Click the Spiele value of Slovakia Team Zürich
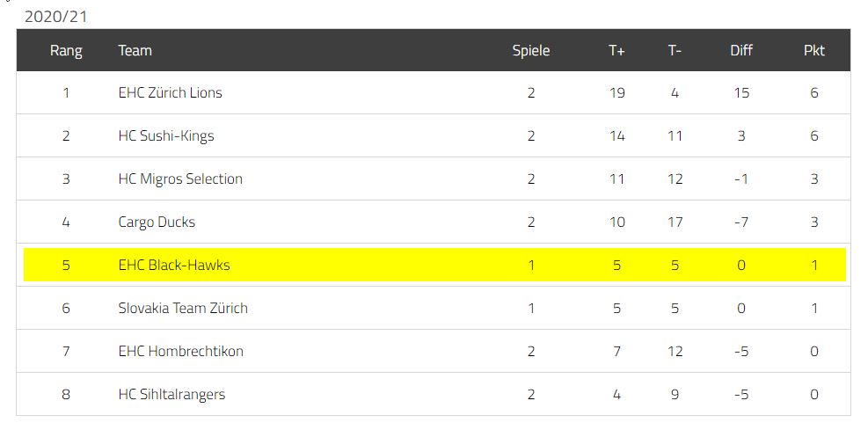Viewport: 868px width, 430px height. coord(531,308)
